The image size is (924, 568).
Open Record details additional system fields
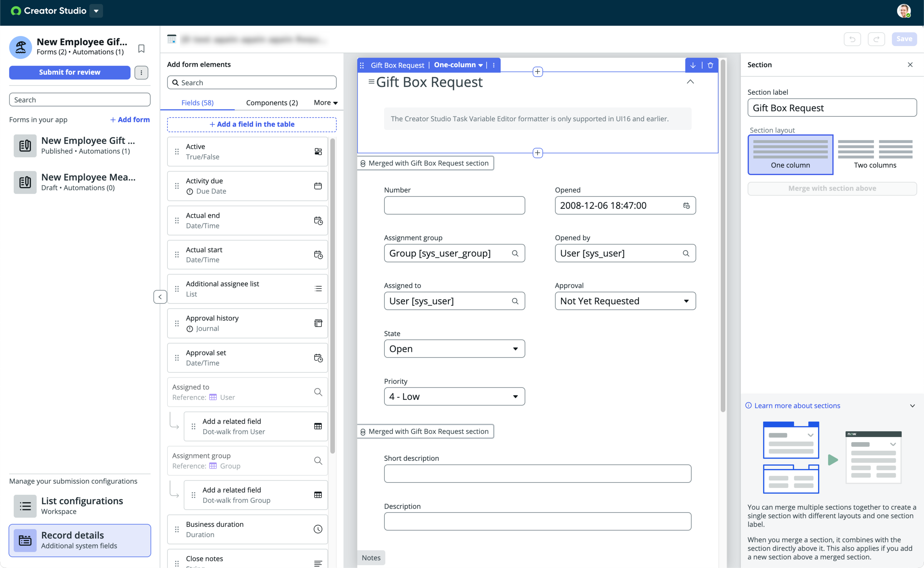click(x=80, y=540)
